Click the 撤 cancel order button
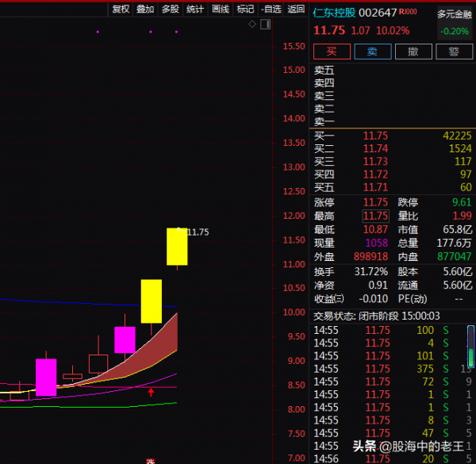476x464 pixels. [x=413, y=52]
